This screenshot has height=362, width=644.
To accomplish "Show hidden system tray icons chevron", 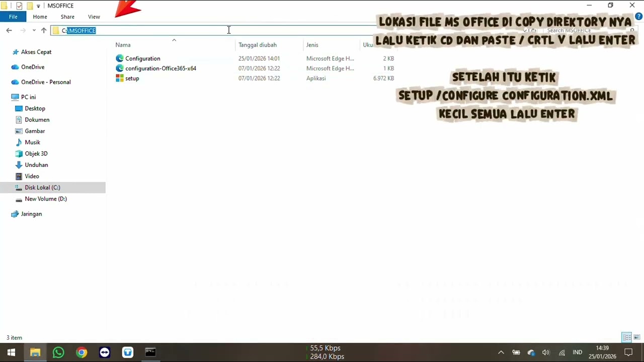I will [501, 352].
